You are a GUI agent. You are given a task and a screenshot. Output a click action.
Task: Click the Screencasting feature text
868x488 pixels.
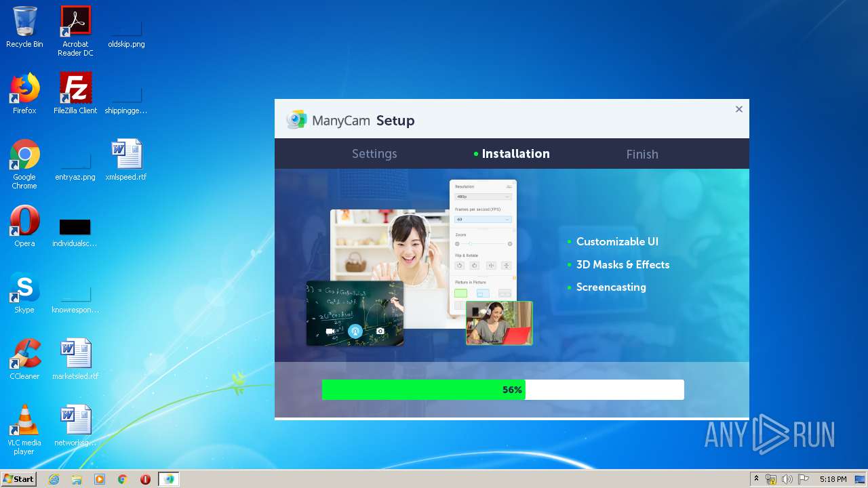(611, 287)
